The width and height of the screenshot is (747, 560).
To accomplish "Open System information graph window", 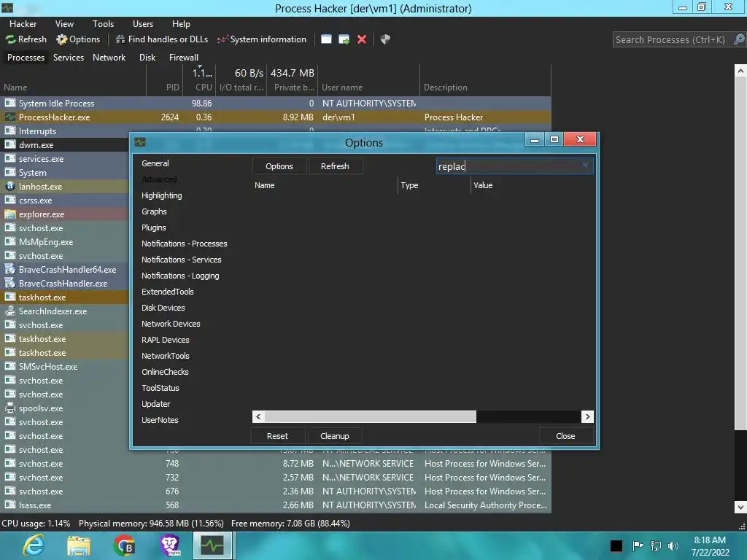I will [x=262, y=39].
